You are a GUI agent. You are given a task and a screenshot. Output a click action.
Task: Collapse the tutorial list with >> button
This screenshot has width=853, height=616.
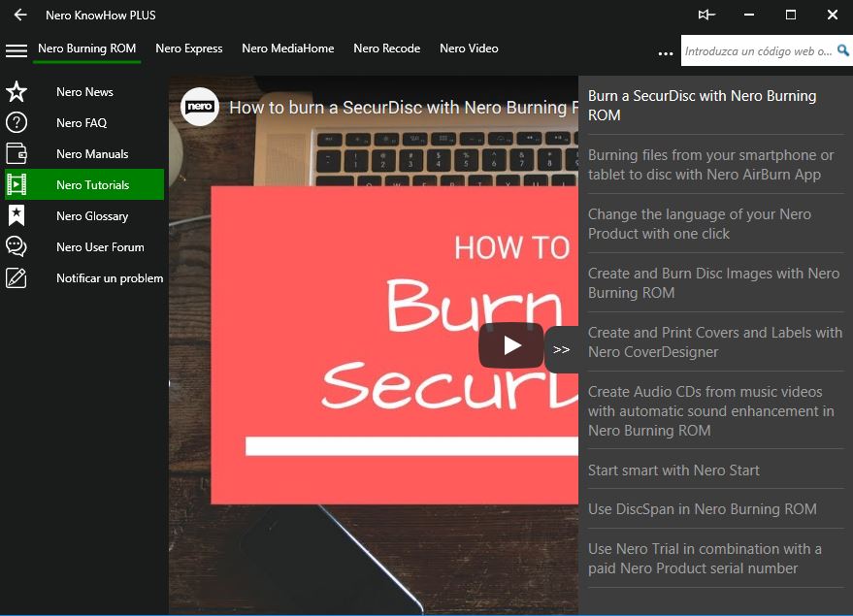click(x=561, y=350)
